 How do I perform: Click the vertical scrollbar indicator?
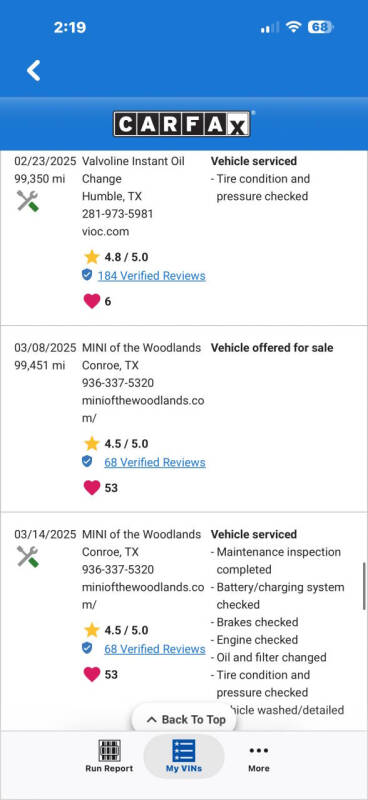click(364, 586)
